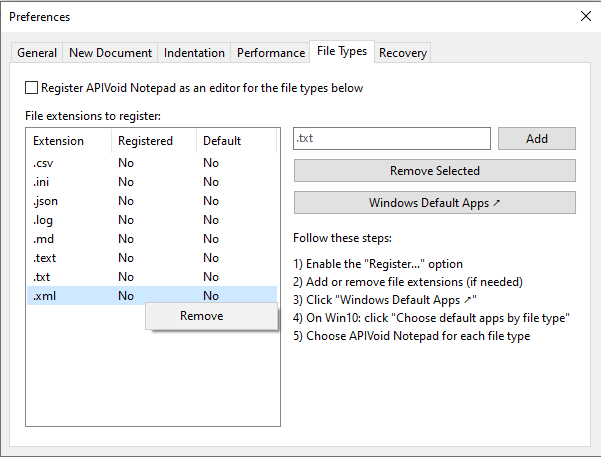Click step 3 about Windows Default Apps
The height and width of the screenshot is (457, 601).
click(x=385, y=300)
